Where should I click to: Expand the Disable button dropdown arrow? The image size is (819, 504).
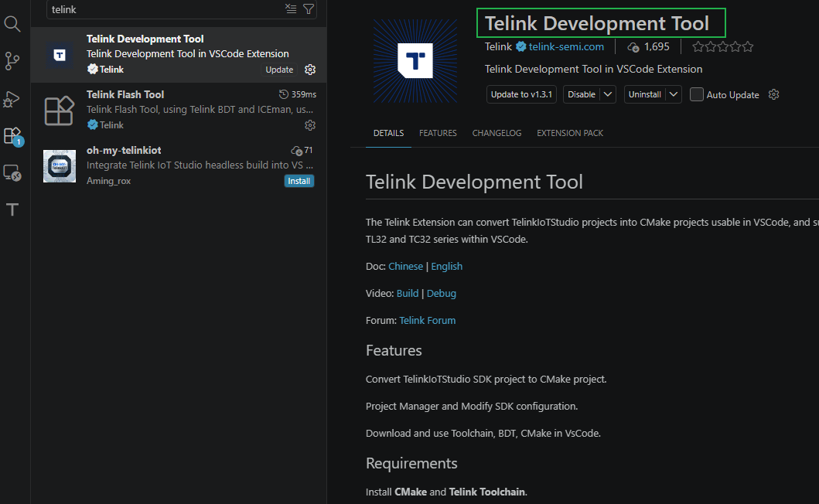(608, 94)
